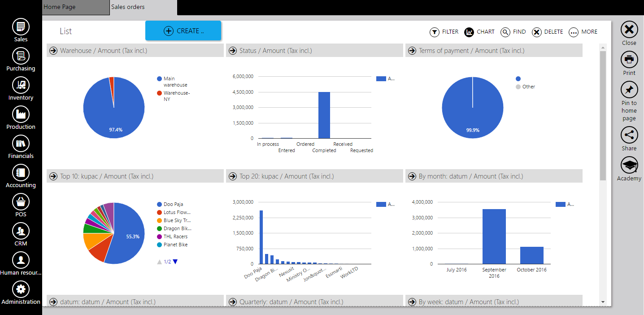Click the Doo Paja blue legend swatch

(x=159, y=204)
